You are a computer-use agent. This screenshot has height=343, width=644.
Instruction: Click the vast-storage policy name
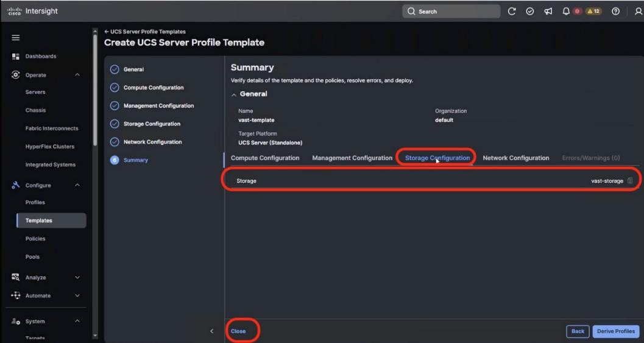pos(607,181)
